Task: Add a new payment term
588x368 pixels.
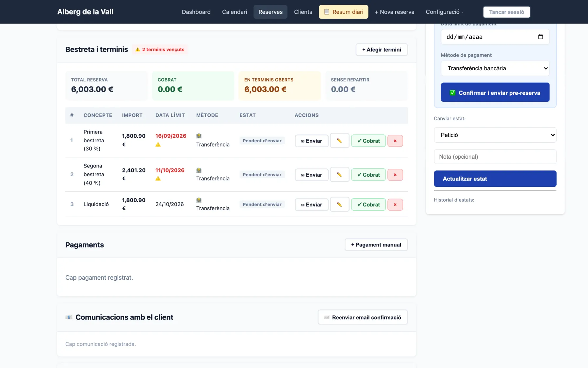Action: [x=382, y=50]
